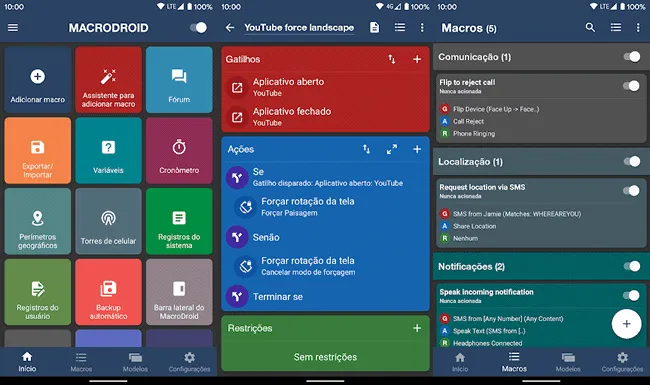Collapse the Localização (1) category header
This screenshot has height=385, width=650.
[x=541, y=162]
